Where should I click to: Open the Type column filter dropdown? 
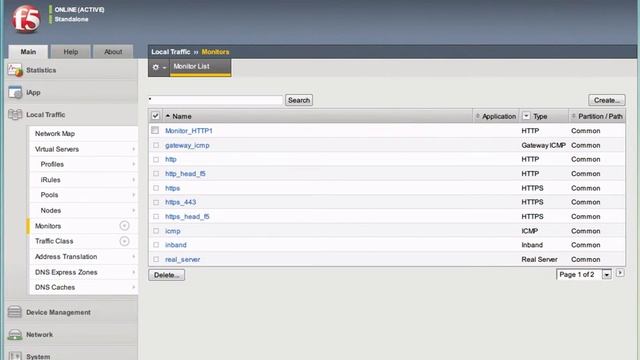(x=526, y=116)
